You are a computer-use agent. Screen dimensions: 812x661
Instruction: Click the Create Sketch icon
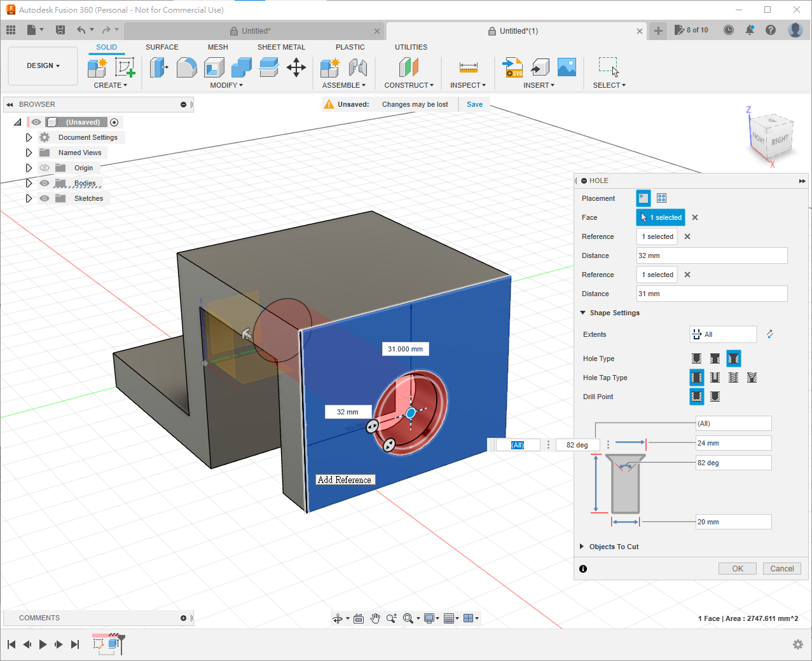coord(125,67)
